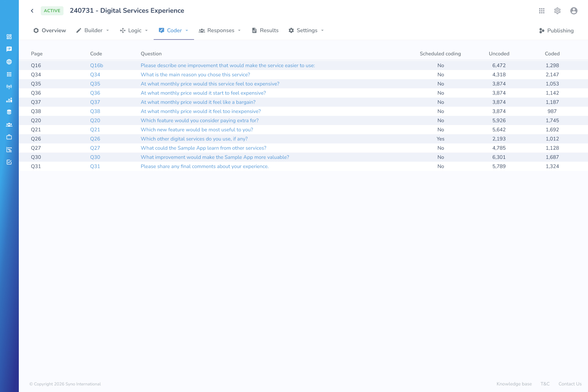The height and width of the screenshot is (392, 588).
Task: Expand the Responses tab dropdown arrow
Action: 239,31
